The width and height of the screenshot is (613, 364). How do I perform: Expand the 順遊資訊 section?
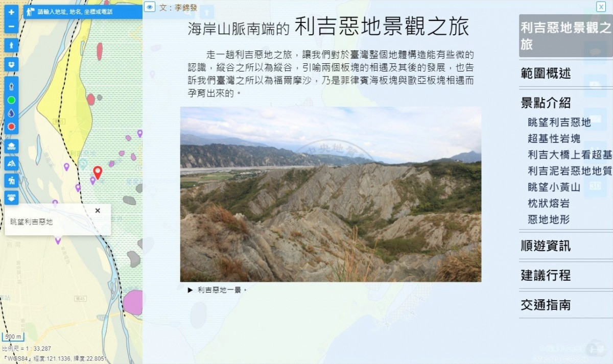[546, 246]
